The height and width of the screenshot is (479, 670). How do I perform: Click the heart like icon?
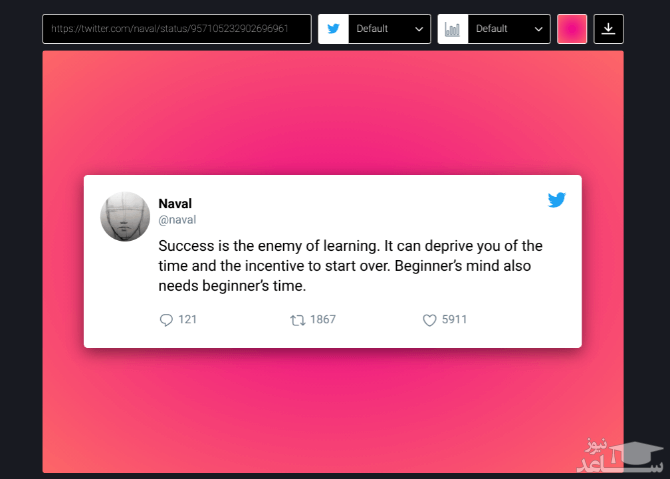tap(429, 320)
